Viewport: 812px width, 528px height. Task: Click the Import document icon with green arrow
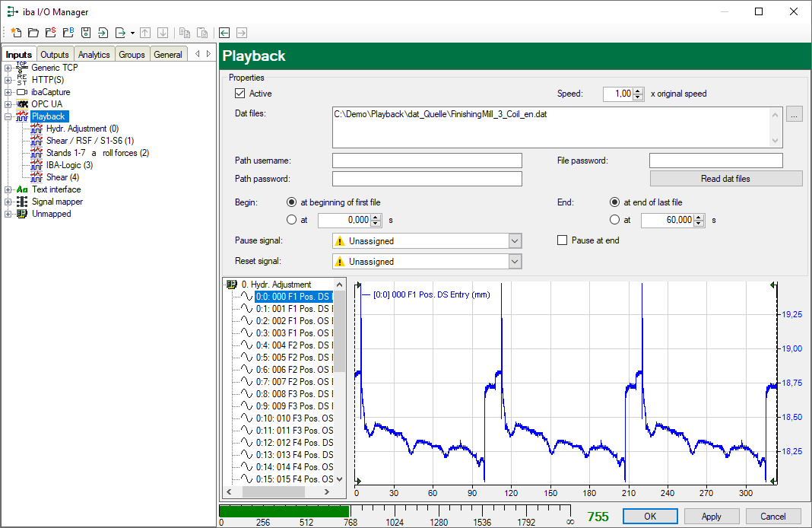point(103,33)
